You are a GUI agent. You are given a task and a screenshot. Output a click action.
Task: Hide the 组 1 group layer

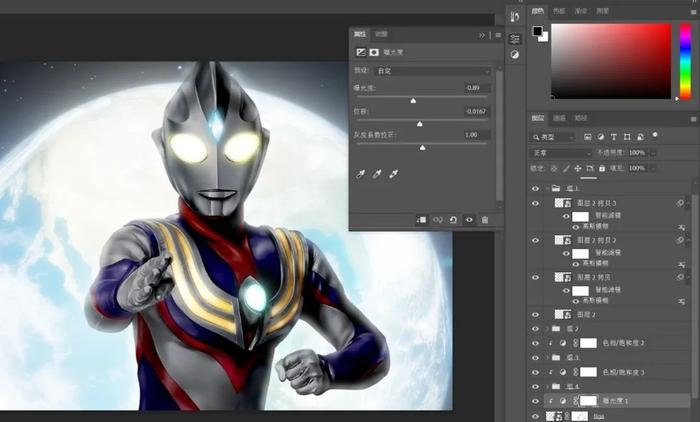[x=535, y=189]
